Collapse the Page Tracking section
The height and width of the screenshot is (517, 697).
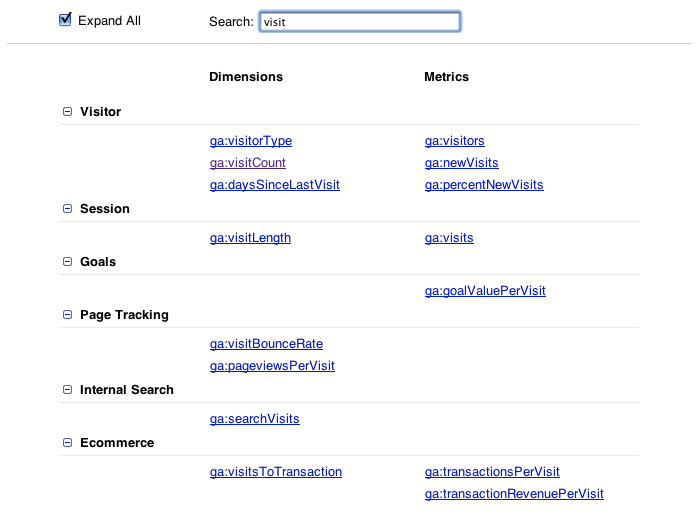68,315
